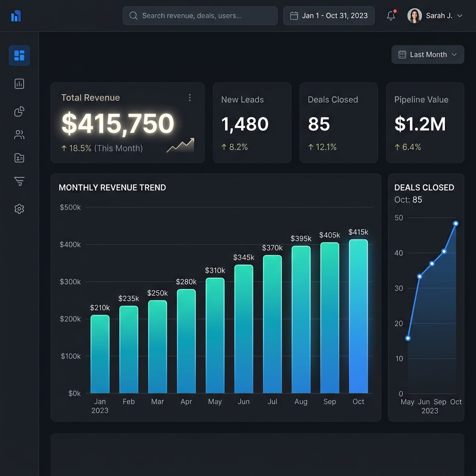Screen dimensions: 476x476
Task: Open the Jan 1 - Oct 31, 2023 date picker
Action: (x=329, y=15)
